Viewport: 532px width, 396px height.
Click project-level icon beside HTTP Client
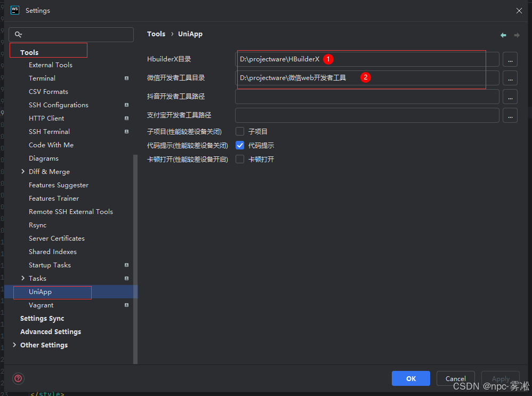(126, 118)
